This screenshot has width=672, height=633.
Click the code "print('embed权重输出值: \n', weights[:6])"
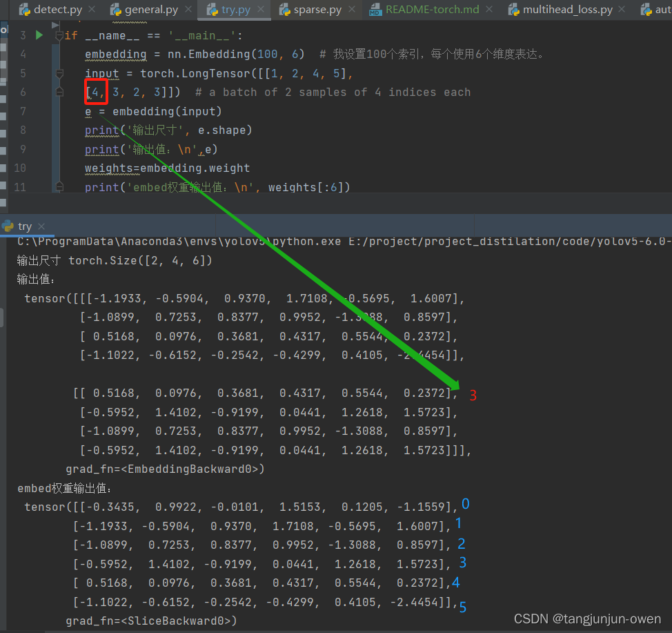pyautogui.click(x=217, y=187)
